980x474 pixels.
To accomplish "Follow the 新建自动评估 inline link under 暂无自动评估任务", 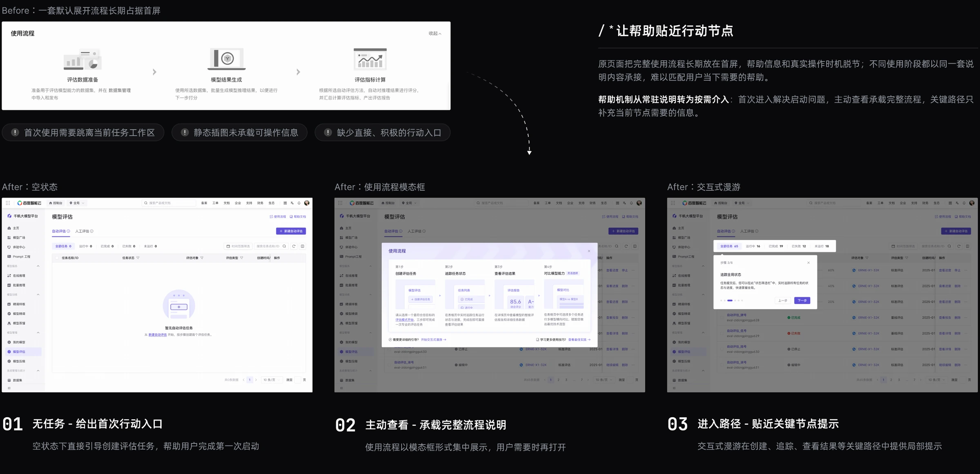I will pos(157,335).
